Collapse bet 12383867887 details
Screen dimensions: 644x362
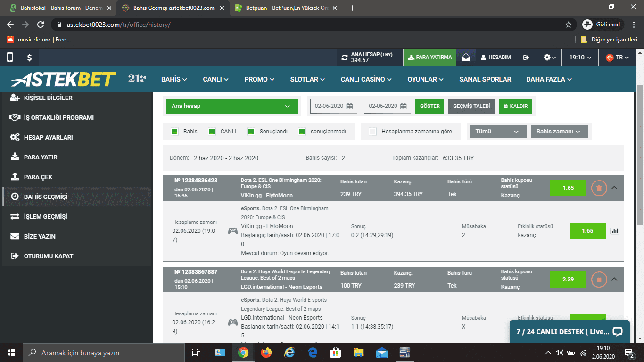(x=614, y=279)
